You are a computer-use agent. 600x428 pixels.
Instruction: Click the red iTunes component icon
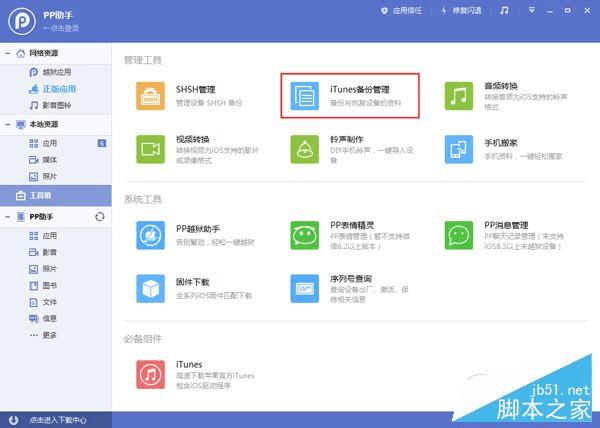(150, 374)
